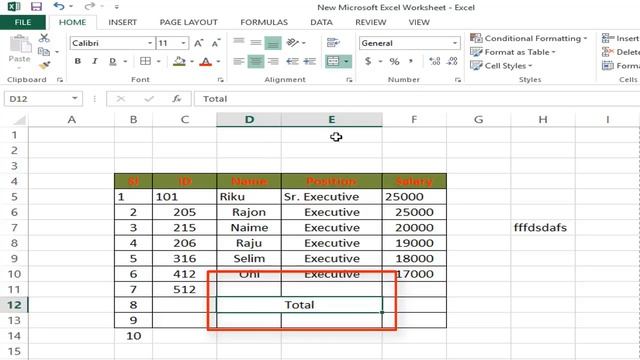Open font color dropdown arrow
The image size is (640, 360).
click(218, 62)
